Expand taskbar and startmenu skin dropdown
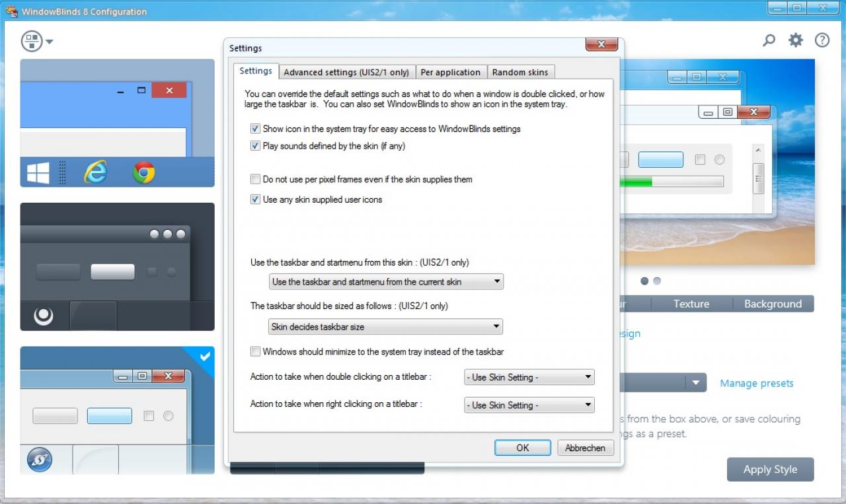The height and width of the screenshot is (504, 846). [x=386, y=281]
